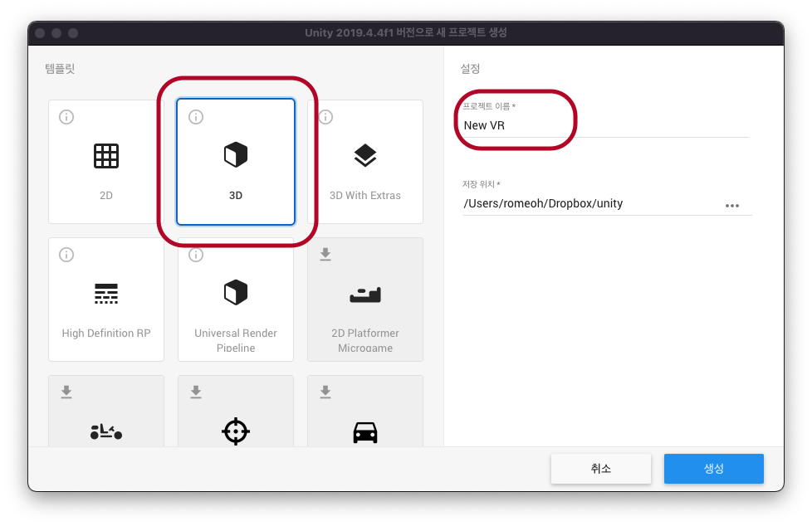Click the kart vehicle template icon
The image size is (812, 526).
tap(106, 431)
